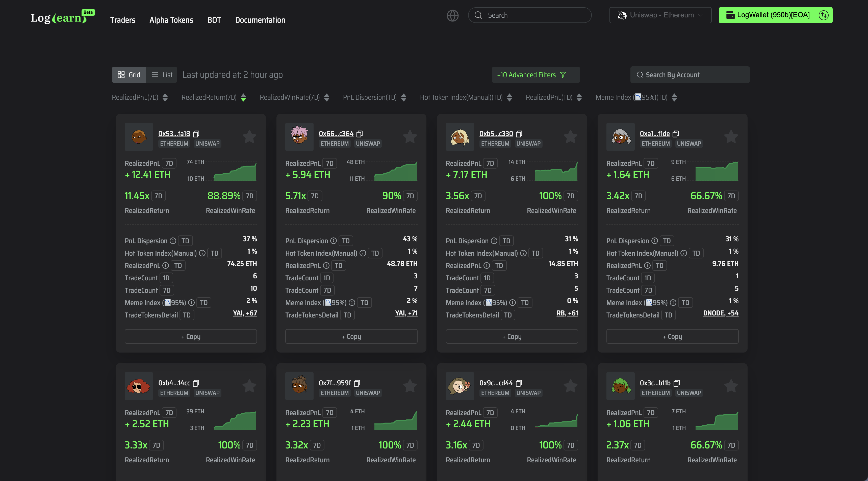The width and height of the screenshot is (868, 481).
Task: Click Meme Index info icon on 0x53...fa18 card
Action: coord(191,303)
